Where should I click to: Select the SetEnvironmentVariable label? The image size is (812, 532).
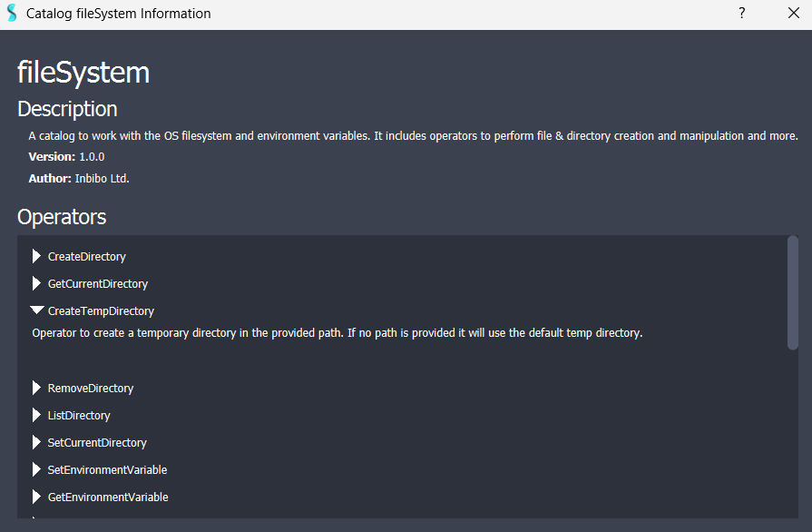click(x=107, y=469)
